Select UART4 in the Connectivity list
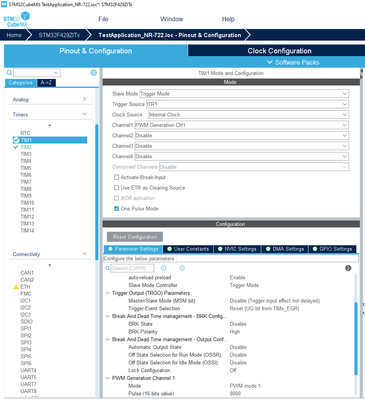 click(28, 370)
